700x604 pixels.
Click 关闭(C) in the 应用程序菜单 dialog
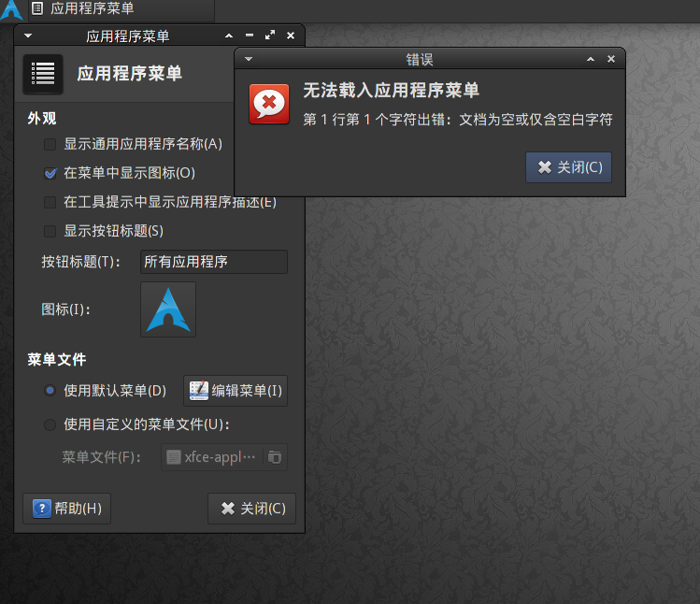pos(251,509)
